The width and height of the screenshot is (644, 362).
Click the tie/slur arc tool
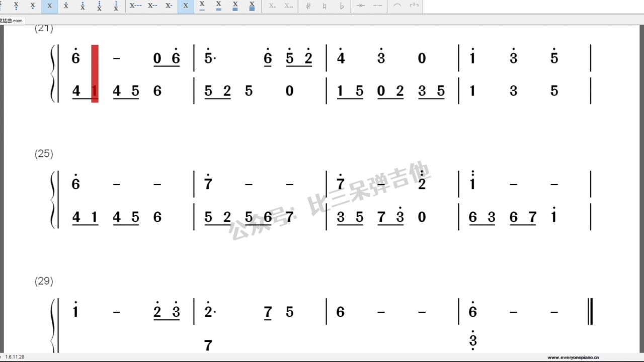pos(397,6)
